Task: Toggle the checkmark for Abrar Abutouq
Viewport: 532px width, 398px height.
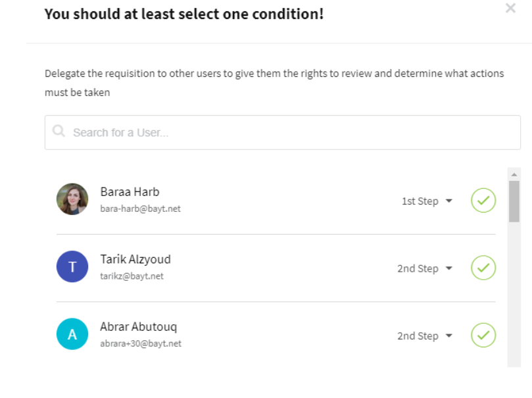Action: (483, 336)
